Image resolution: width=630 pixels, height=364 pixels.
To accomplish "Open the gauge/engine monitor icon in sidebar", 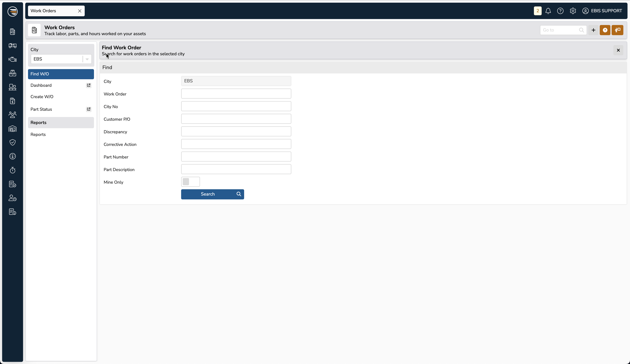I will [12, 156].
